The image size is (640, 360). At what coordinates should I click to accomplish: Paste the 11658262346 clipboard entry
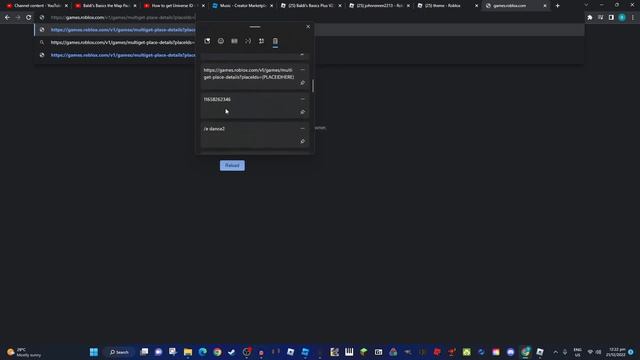[x=255, y=105]
